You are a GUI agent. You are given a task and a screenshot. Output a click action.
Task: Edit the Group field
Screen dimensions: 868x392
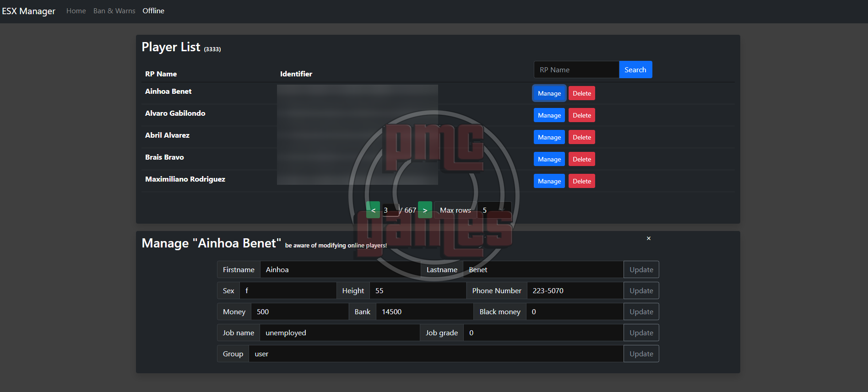(x=436, y=354)
